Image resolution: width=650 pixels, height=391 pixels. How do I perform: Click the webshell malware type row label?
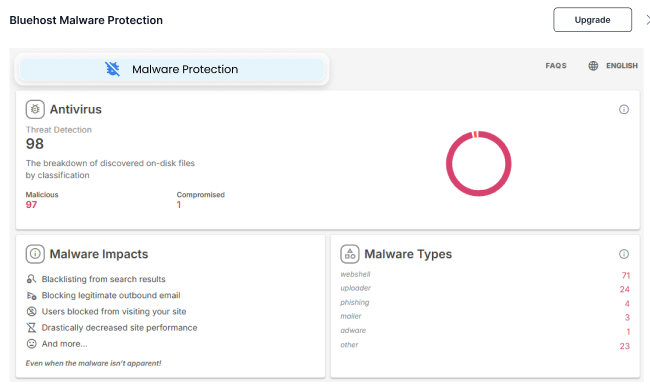[355, 274]
